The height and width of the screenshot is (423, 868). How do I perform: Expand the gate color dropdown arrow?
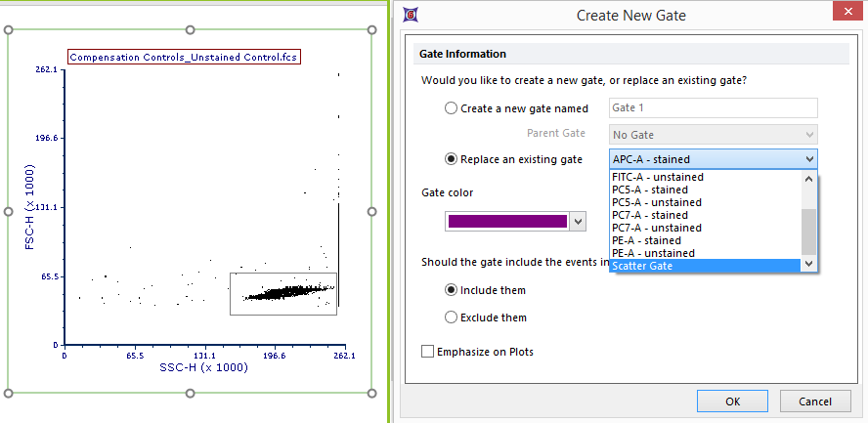(x=578, y=222)
